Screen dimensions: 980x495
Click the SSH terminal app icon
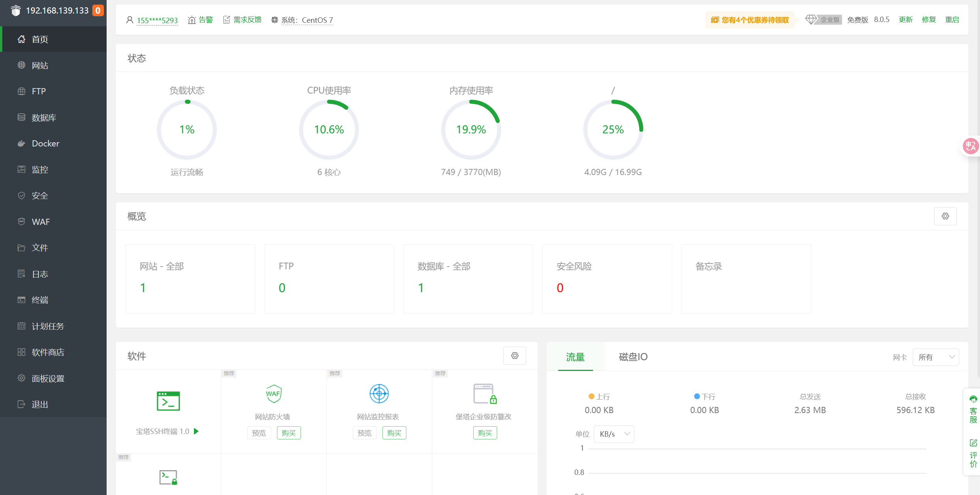[x=168, y=401]
